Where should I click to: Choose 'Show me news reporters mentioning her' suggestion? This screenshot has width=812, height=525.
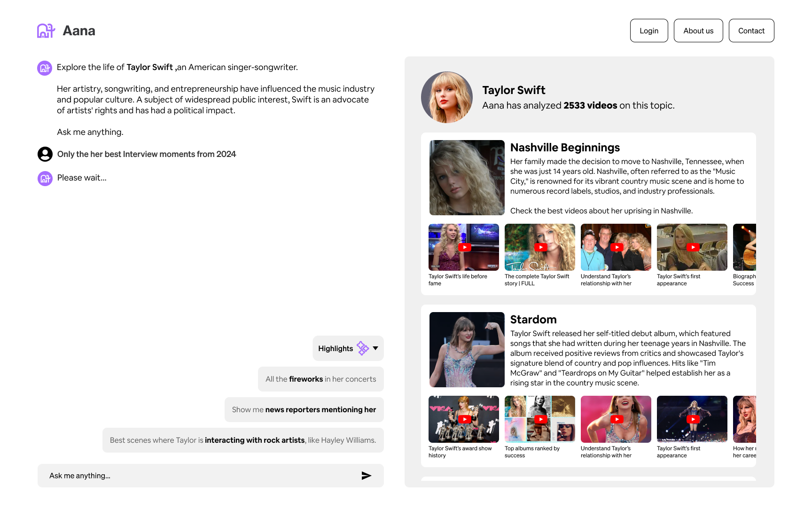[x=304, y=410]
